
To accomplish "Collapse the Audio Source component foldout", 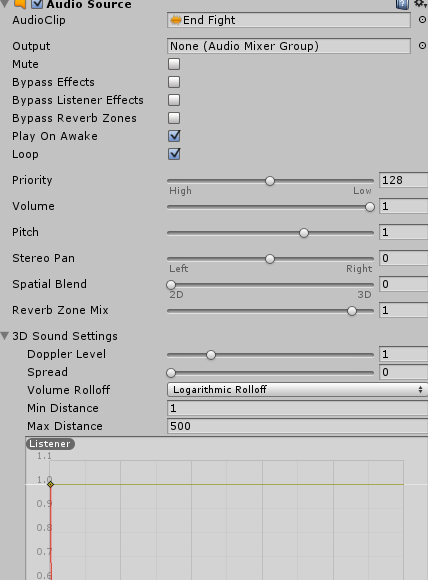I will point(4,3).
